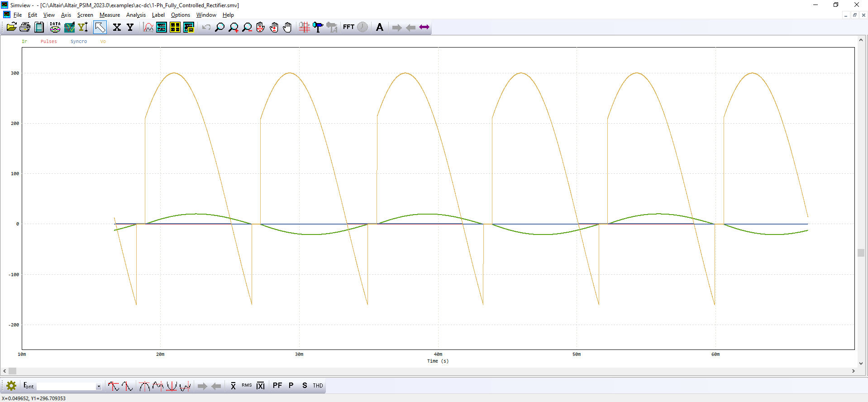Click the Y-axis scale icon
Image resolution: width=868 pixels, height=402 pixels.
pyautogui.click(x=83, y=27)
